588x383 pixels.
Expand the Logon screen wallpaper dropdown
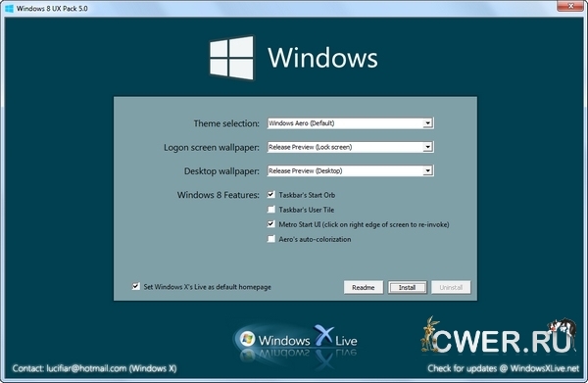(350, 147)
